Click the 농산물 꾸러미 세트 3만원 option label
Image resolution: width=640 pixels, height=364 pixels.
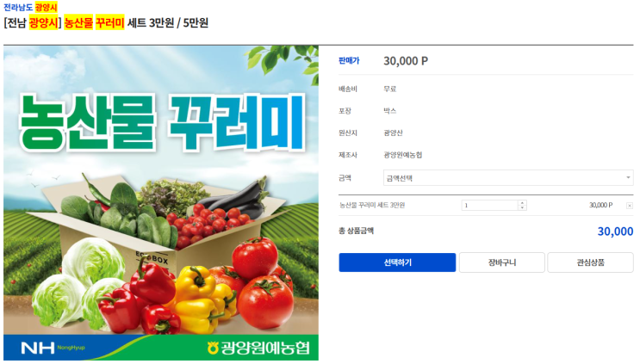372,205
